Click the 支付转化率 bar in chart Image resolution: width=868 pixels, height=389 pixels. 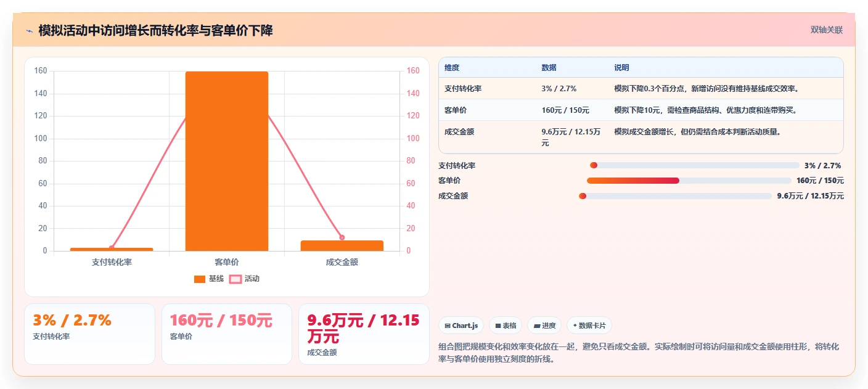(x=112, y=249)
